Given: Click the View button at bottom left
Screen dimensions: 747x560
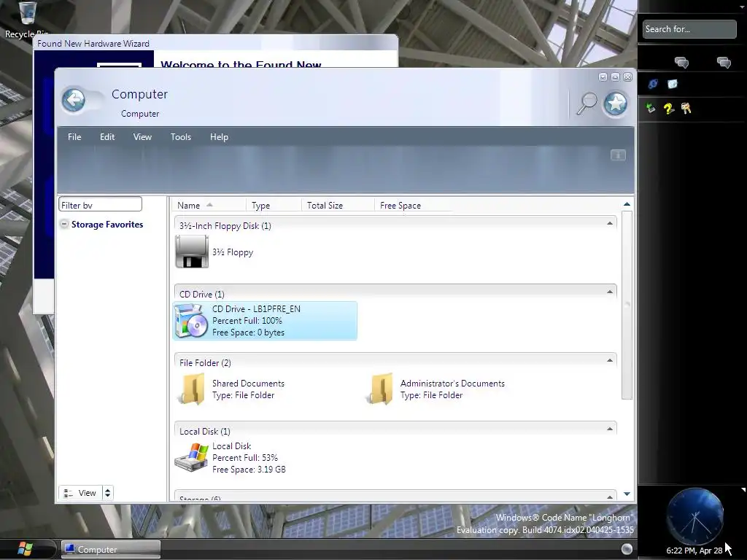Looking at the screenshot, I should click(80, 493).
